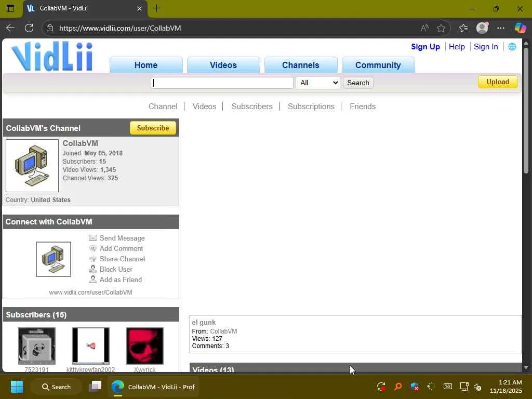Open the Windows Start menu

tap(17, 387)
